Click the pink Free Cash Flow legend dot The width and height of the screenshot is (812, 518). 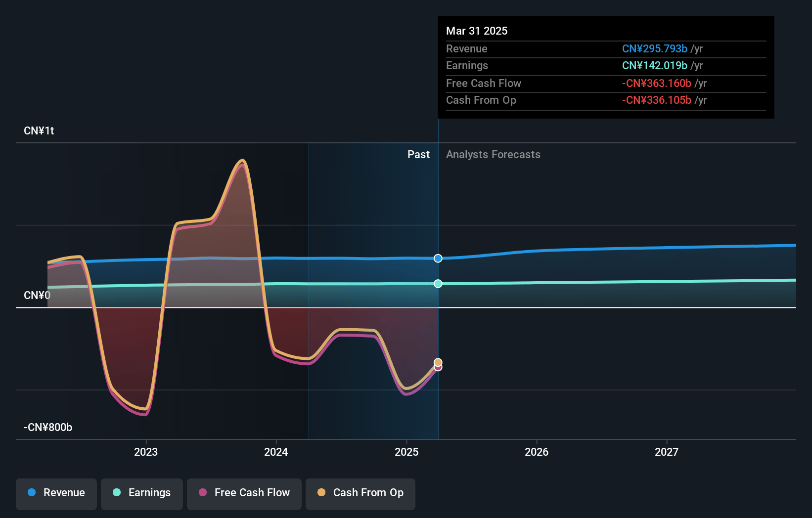click(203, 492)
